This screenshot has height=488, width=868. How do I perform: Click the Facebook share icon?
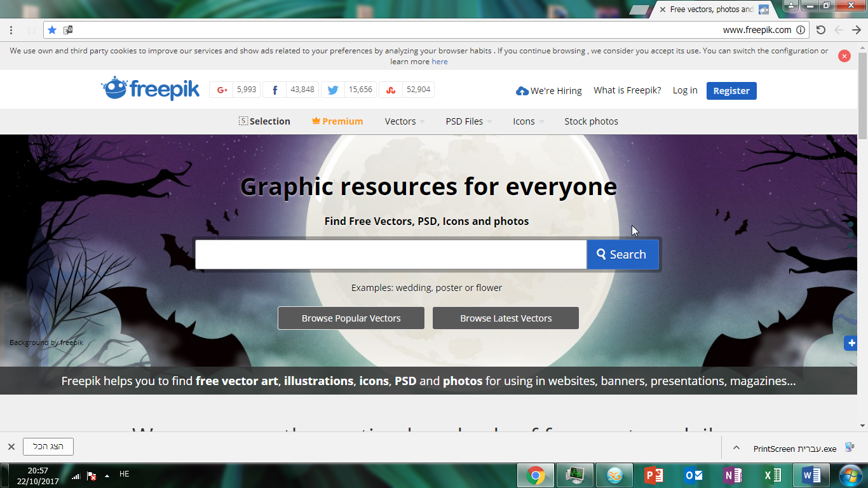coord(275,90)
